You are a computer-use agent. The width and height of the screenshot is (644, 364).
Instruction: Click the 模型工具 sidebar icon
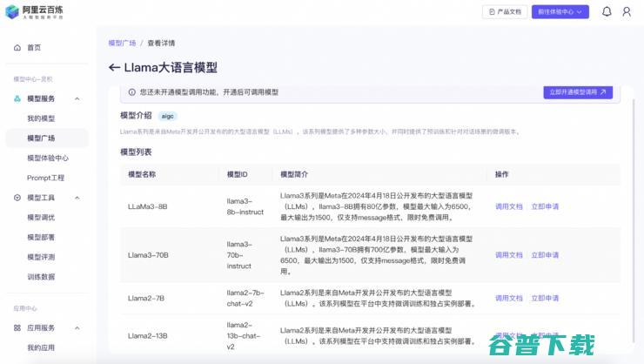coord(17,198)
